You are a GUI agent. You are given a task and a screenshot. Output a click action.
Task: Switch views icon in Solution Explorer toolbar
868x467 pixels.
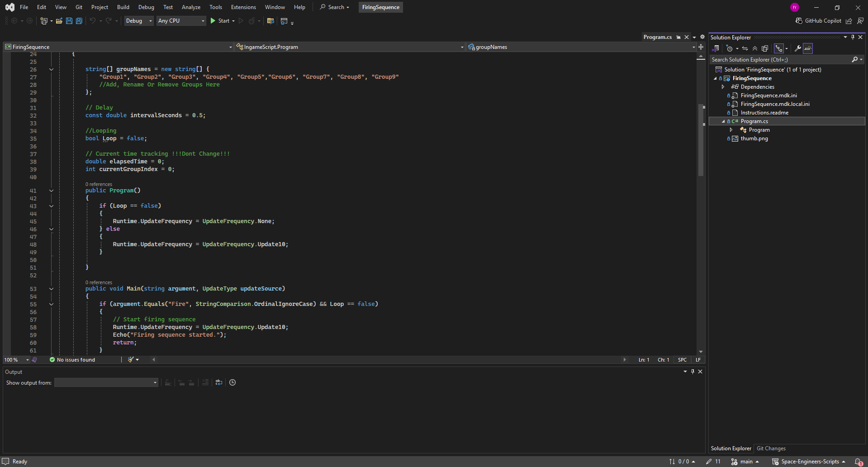pos(716,48)
